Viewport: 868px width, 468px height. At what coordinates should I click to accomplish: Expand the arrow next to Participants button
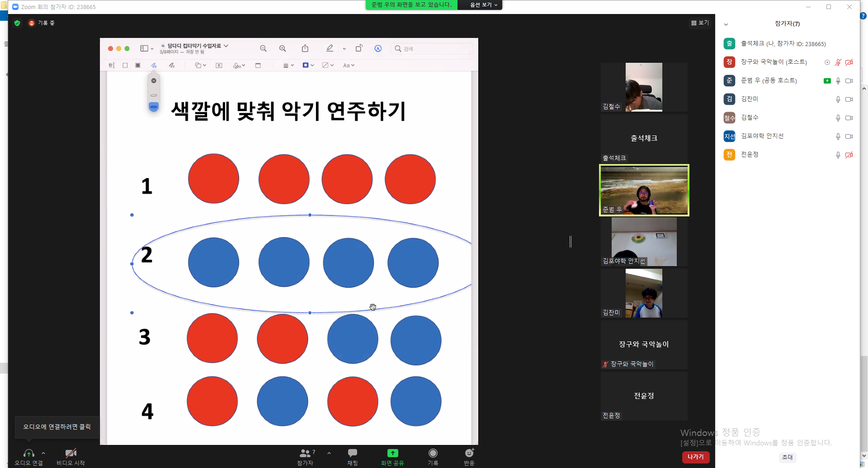click(329, 453)
